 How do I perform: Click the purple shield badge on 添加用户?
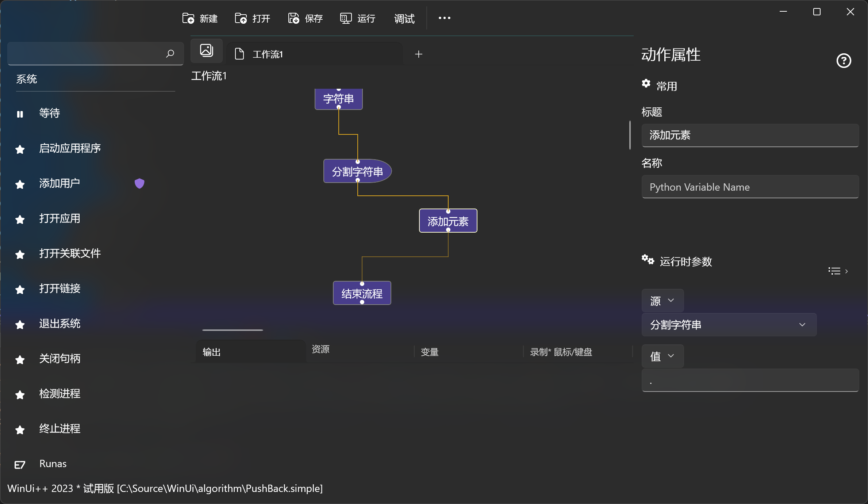point(139,183)
